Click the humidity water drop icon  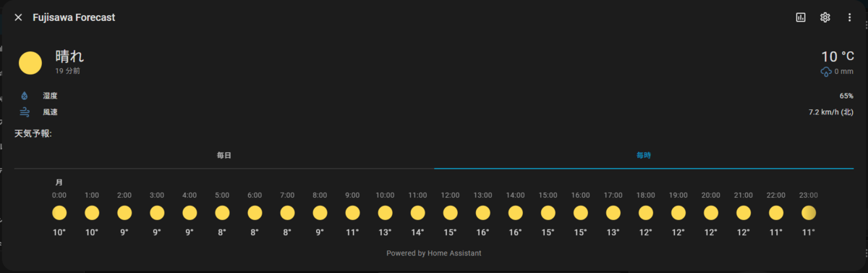coord(25,96)
